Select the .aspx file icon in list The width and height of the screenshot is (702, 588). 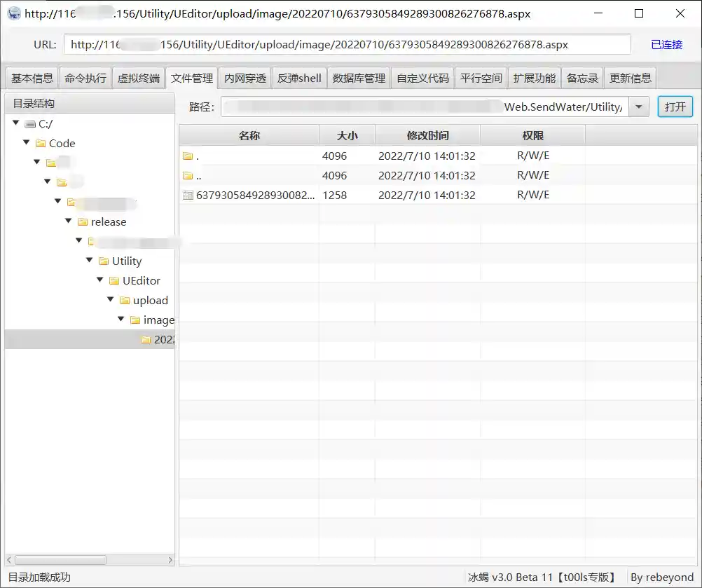188,196
